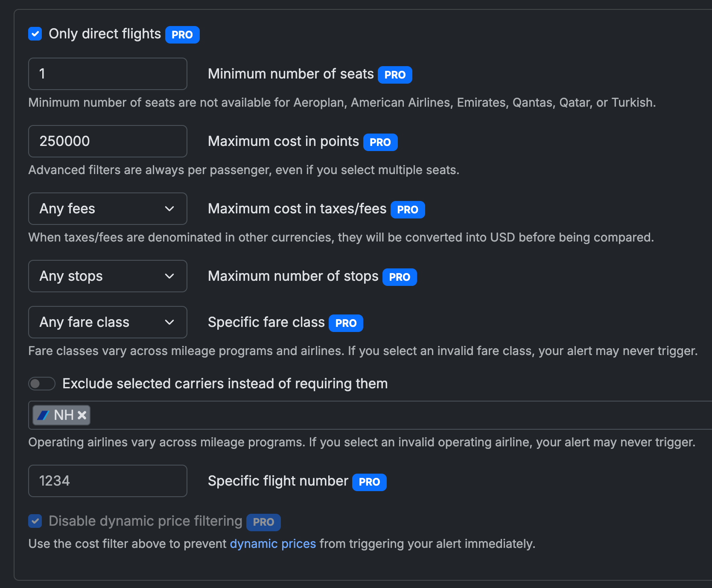Click PRO badge beside Maximum cost in taxes/fees
Viewport: 712px width, 588px height.
point(407,210)
